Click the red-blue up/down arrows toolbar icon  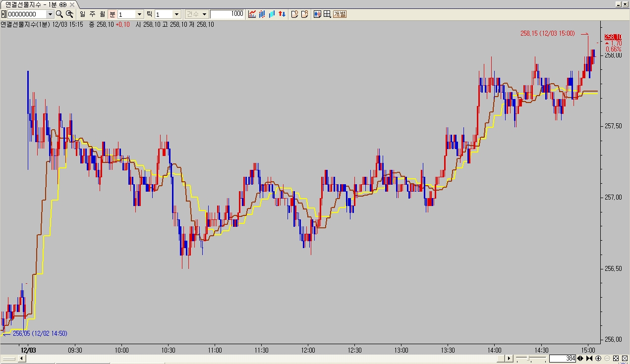coord(281,14)
